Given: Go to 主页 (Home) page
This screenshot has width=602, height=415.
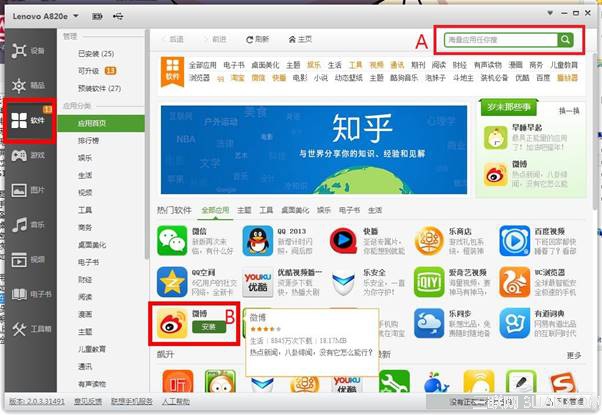Looking at the screenshot, I should tap(300, 39).
